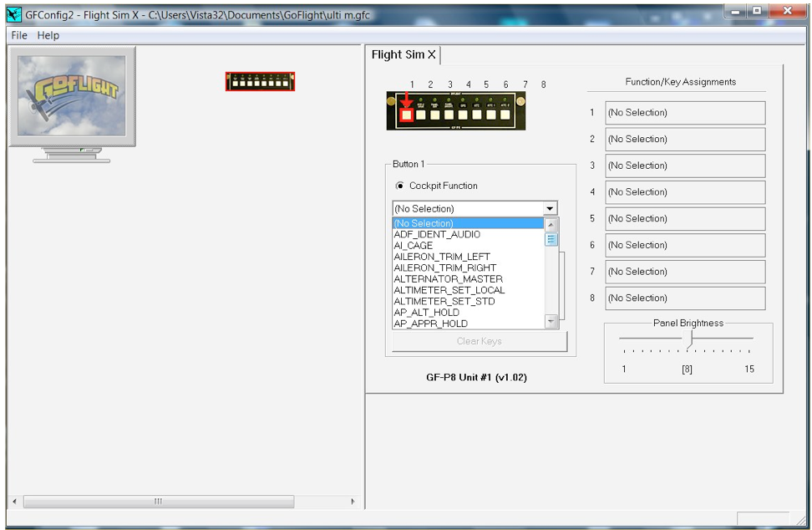Choose AI_CAGE from the function list
The width and height of the screenshot is (812, 530).
tap(468, 246)
